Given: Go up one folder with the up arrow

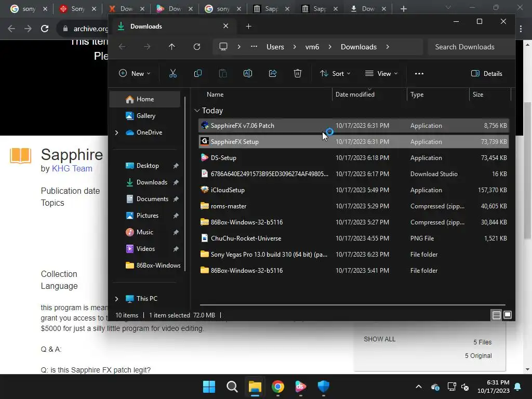Looking at the screenshot, I should 171,47.
